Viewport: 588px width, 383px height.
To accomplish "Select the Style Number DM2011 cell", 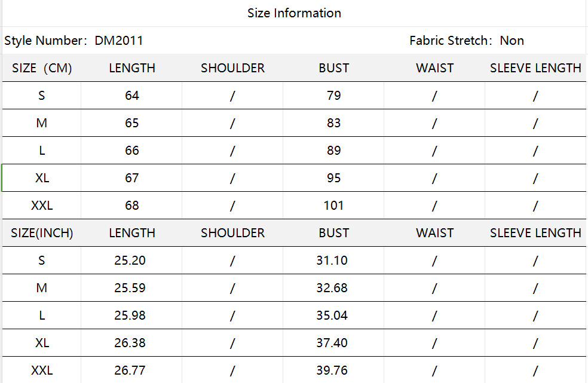I will (x=73, y=41).
